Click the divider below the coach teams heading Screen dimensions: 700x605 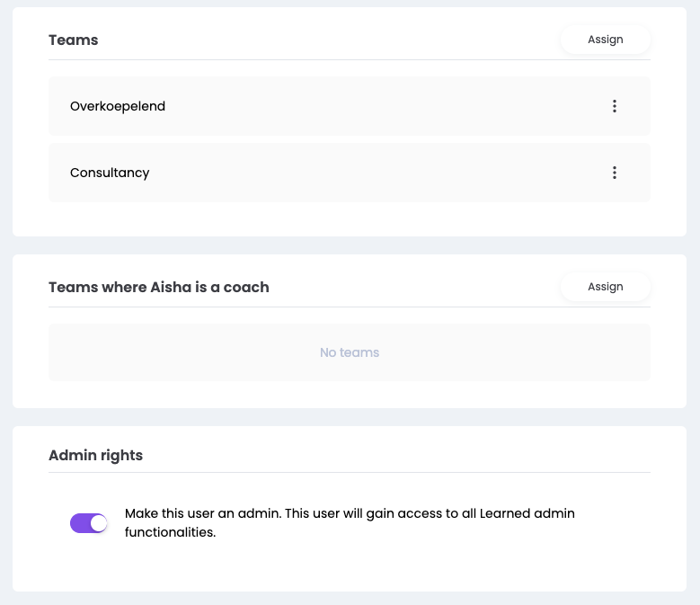349,307
